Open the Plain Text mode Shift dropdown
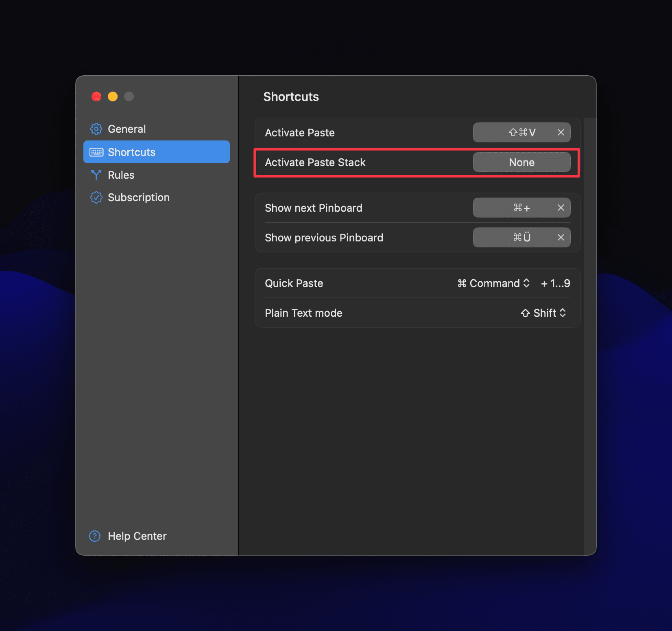Viewport: 672px width, 631px height. (543, 313)
